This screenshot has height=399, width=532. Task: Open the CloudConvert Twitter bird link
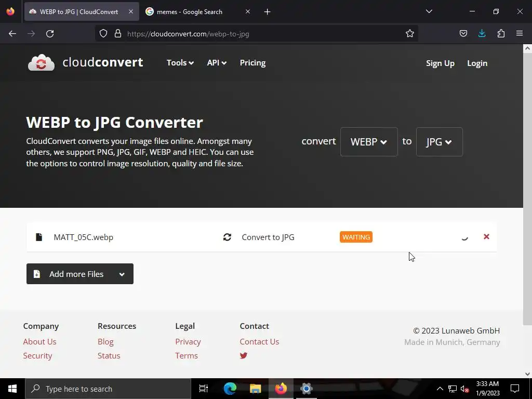click(244, 355)
